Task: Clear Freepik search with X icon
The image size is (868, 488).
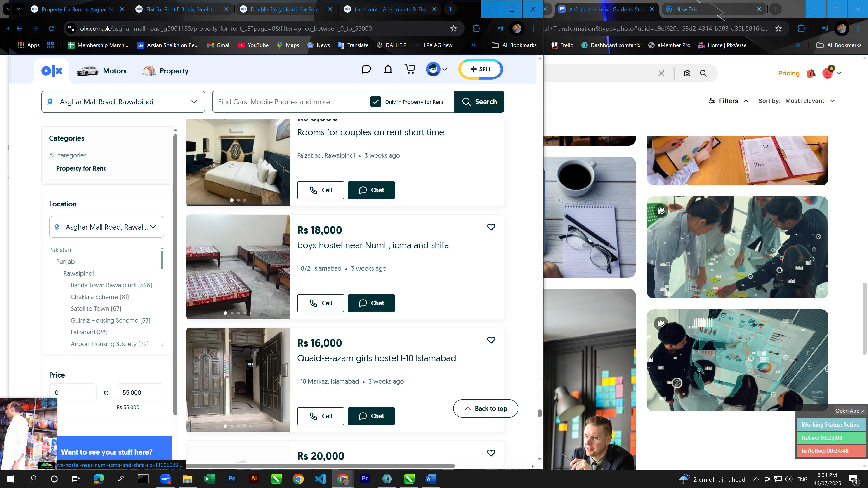Action: (661, 73)
